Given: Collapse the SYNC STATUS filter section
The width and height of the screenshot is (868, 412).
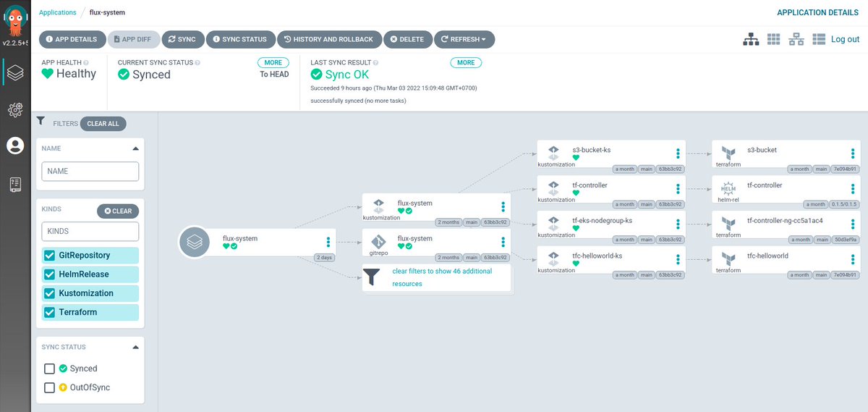Looking at the screenshot, I should point(135,347).
